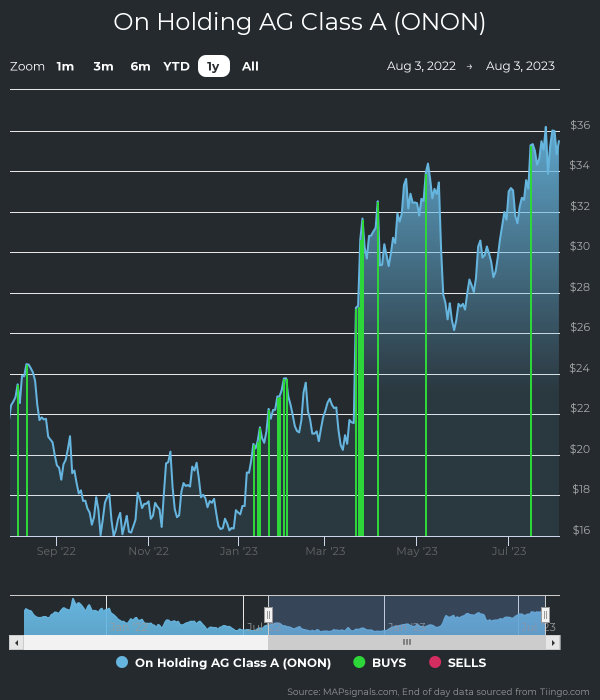Click the navigator scroll right arrow

(553, 642)
